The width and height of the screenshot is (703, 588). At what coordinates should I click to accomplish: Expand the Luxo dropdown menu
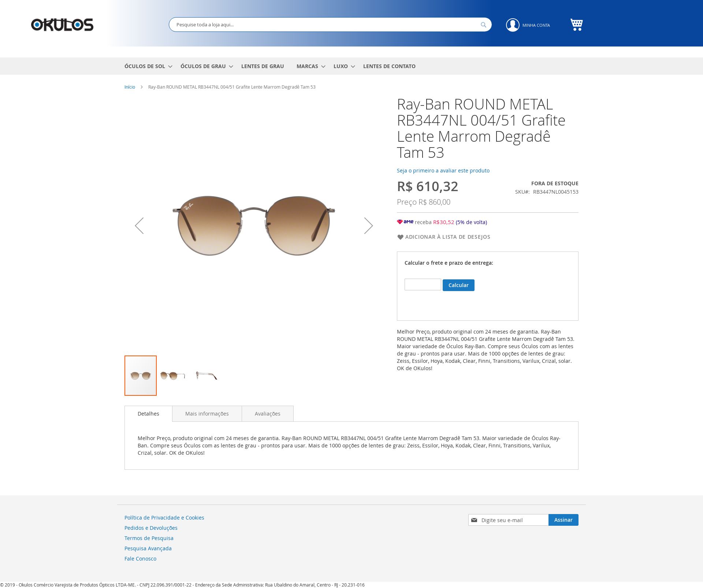tap(344, 66)
